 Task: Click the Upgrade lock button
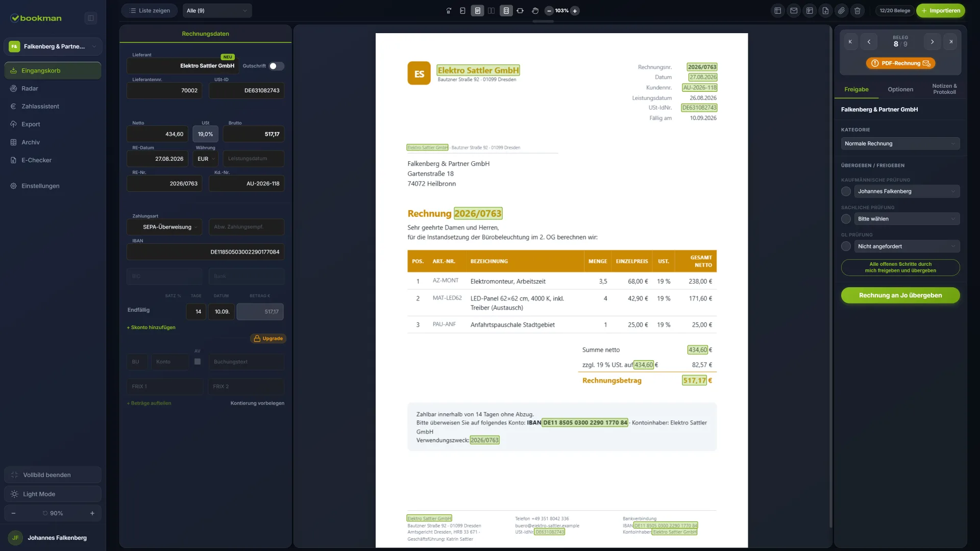coord(268,339)
